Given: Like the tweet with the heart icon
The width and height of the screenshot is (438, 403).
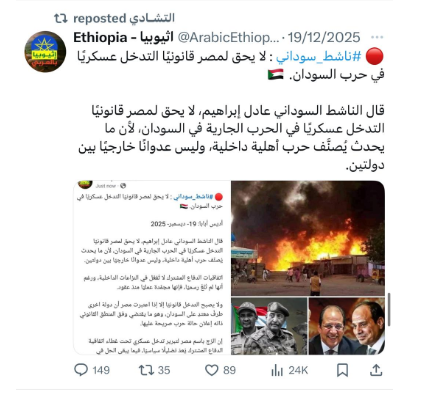Looking at the screenshot, I should click(x=211, y=370).
